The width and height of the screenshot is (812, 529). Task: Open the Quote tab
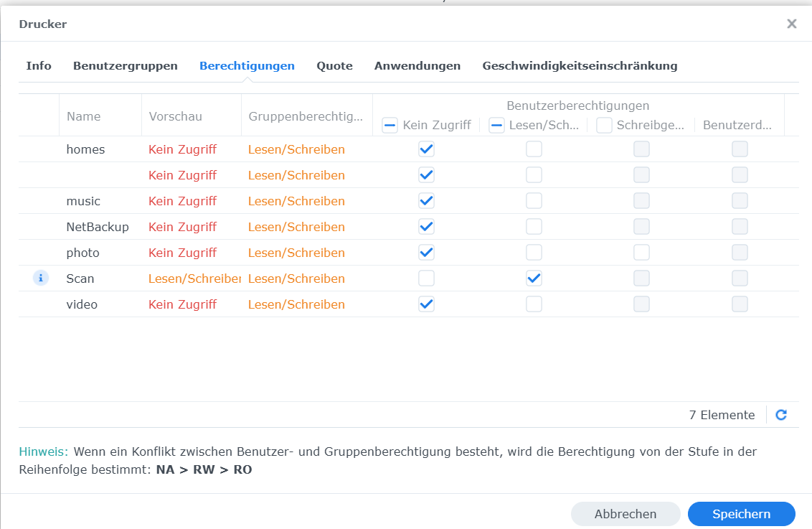tap(334, 66)
